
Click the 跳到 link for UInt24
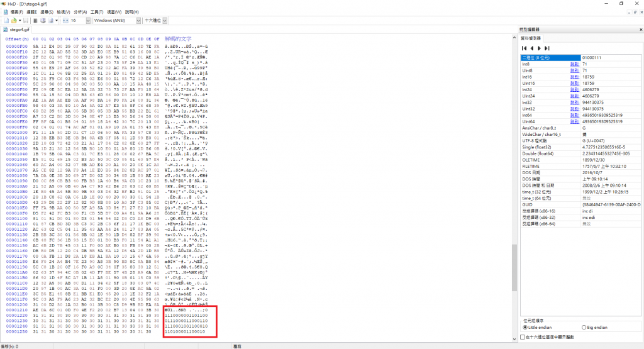coord(575,96)
